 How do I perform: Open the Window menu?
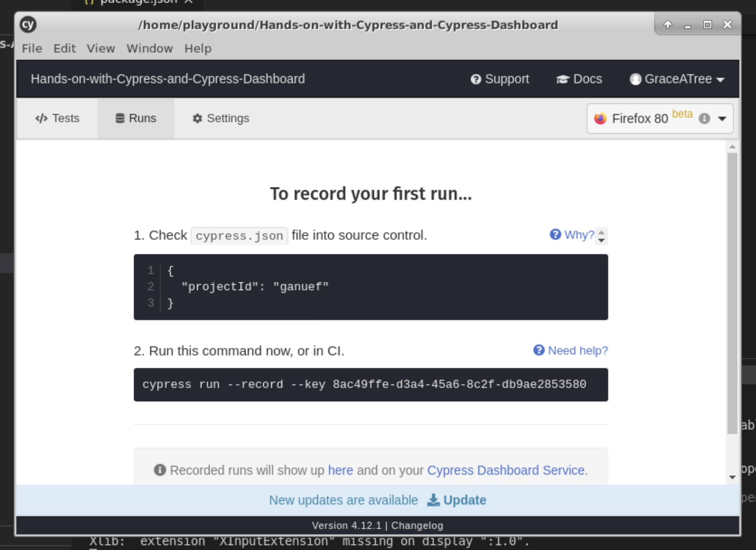coord(149,49)
